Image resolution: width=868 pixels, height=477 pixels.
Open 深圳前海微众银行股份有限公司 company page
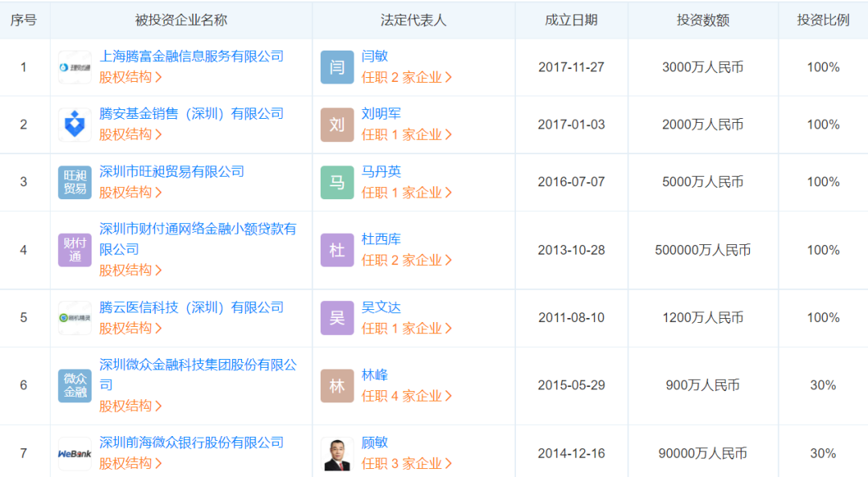(191, 442)
